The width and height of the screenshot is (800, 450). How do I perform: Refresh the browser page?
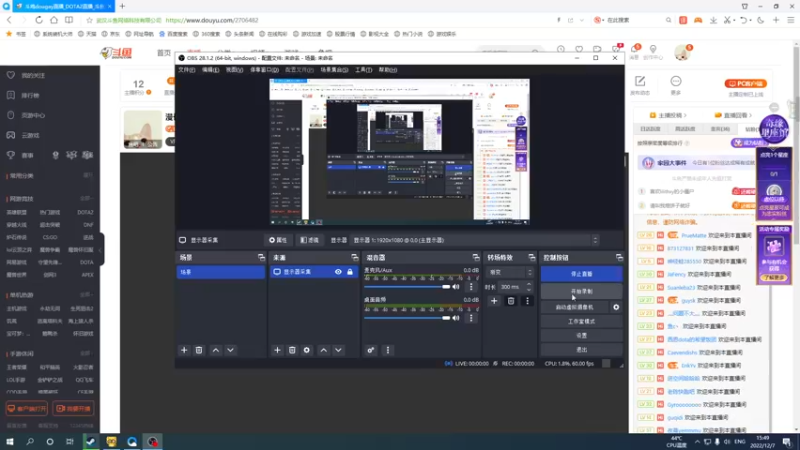click(x=39, y=20)
